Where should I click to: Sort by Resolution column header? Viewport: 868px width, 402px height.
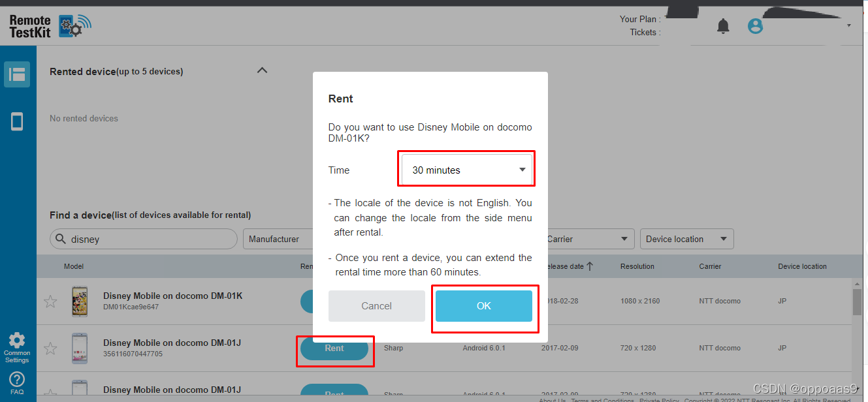[x=637, y=266]
